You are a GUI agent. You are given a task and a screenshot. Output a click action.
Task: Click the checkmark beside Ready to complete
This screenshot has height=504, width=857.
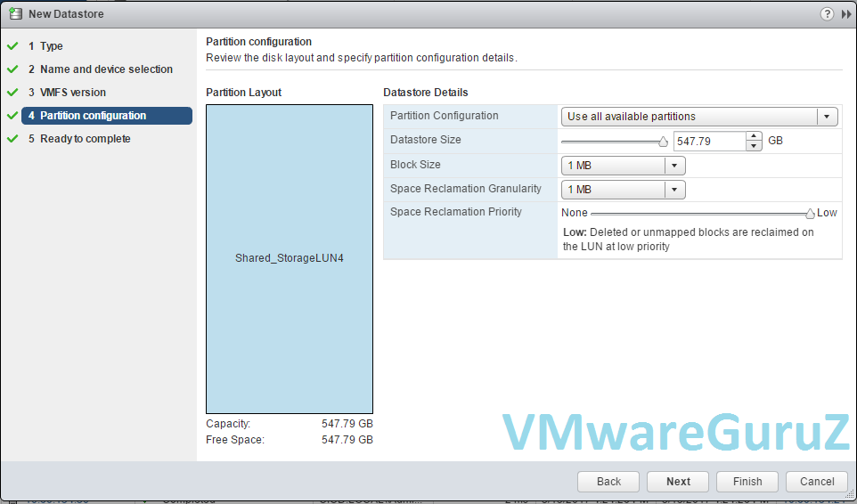click(12, 139)
